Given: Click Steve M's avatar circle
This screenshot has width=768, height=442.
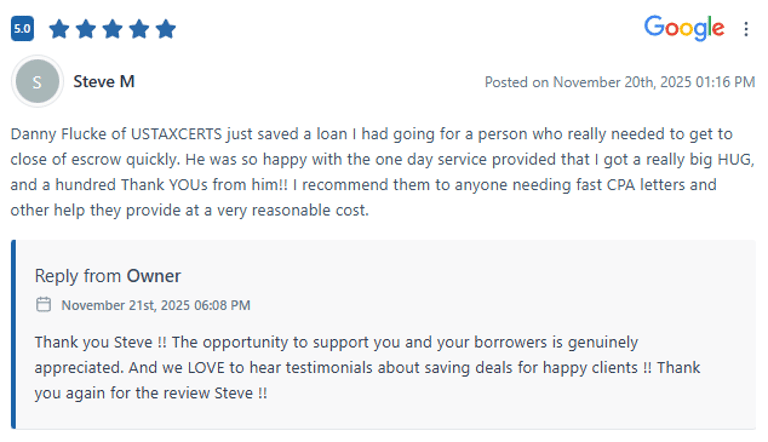Looking at the screenshot, I should coord(37,82).
